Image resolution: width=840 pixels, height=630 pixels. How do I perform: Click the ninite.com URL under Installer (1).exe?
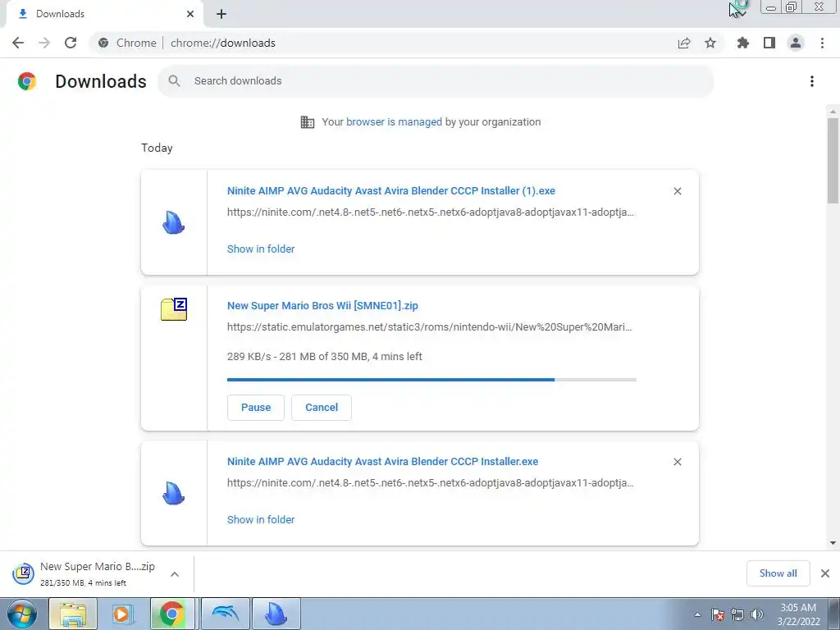coord(431,212)
